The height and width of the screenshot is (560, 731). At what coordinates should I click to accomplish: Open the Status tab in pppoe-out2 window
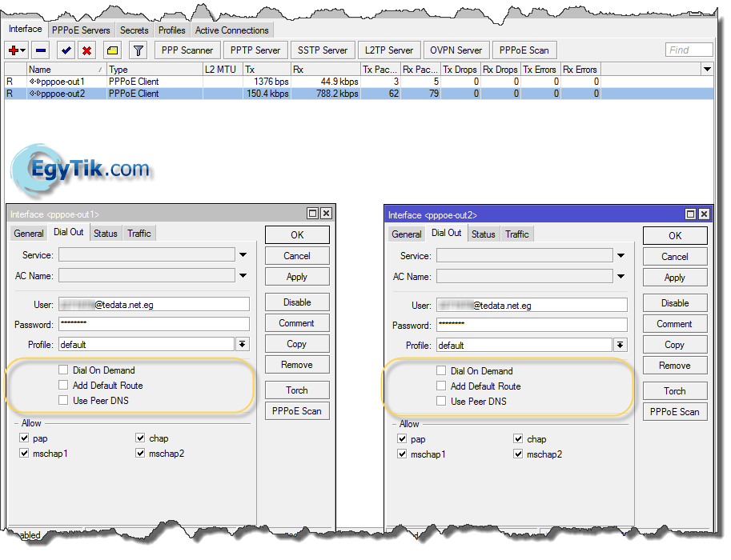(483, 234)
